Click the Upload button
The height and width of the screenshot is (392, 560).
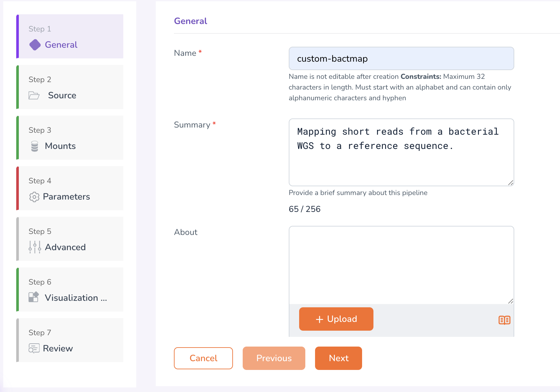tap(336, 319)
